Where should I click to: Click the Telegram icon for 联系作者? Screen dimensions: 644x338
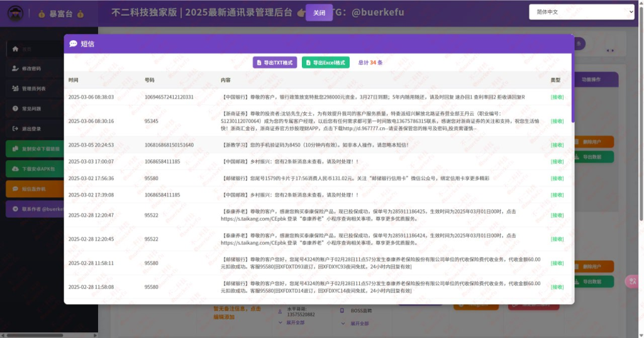tap(15, 209)
